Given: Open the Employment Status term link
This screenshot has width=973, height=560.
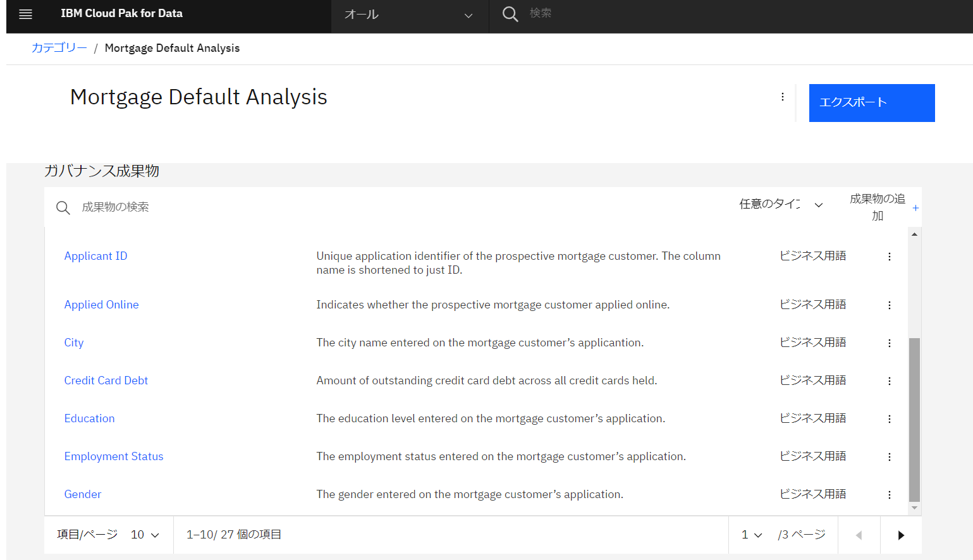Looking at the screenshot, I should click(x=114, y=456).
